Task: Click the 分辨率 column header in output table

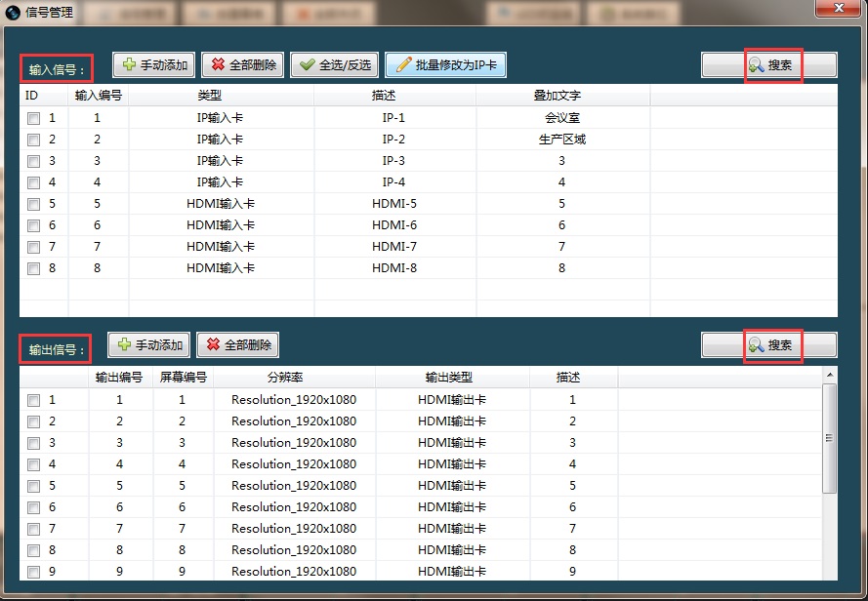Action: point(292,377)
